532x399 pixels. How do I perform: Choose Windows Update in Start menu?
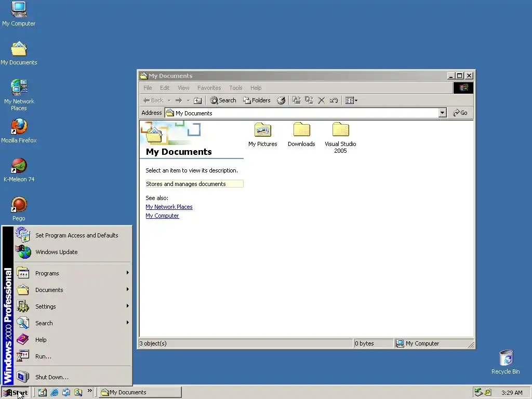(73, 252)
